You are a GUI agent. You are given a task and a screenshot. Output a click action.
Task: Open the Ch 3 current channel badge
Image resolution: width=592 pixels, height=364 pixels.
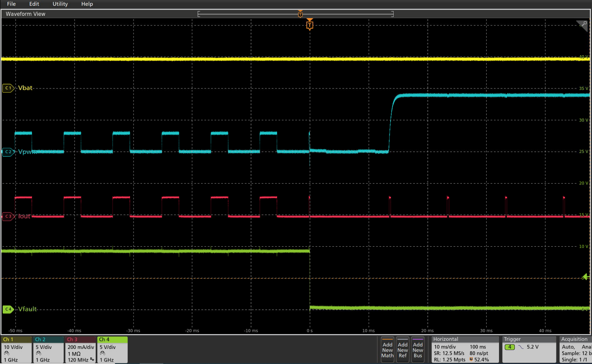click(x=81, y=350)
